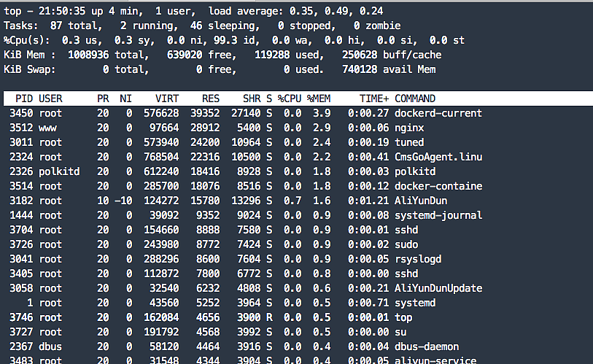
Task: Click the %CPU column header
Action: [289, 98]
